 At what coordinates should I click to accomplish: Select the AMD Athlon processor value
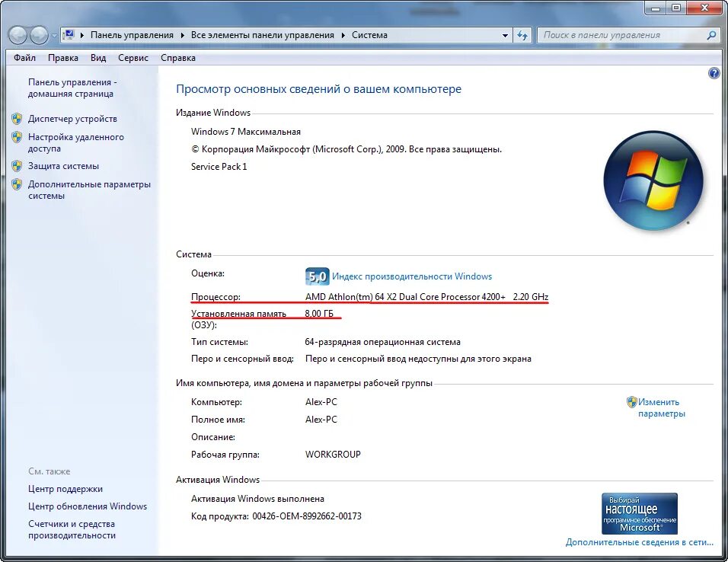point(426,297)
